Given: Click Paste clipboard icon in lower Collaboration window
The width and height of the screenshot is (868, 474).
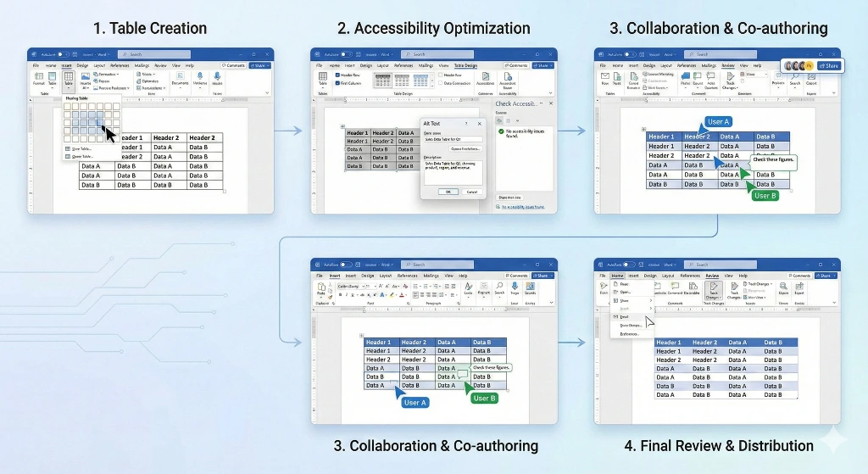Looking at the screenshot, I should 321,288.
